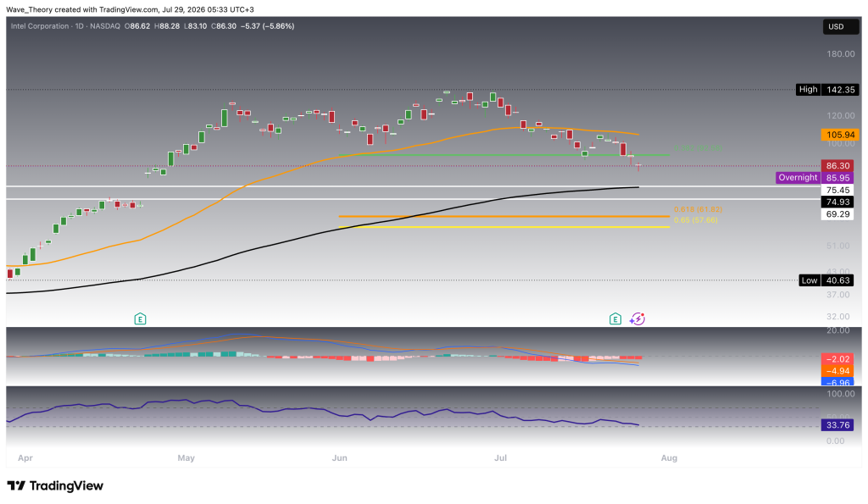This screenshot has height=504, width=868.
Task: Click the MACD histogram value -2.02
Action: pos(837,359)
